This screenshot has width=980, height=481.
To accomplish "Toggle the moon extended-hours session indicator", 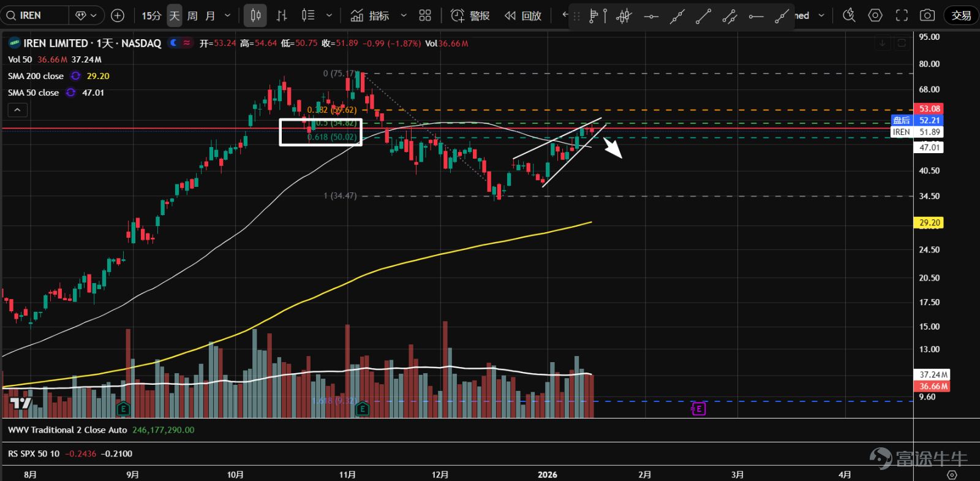I will pos(174,43).
